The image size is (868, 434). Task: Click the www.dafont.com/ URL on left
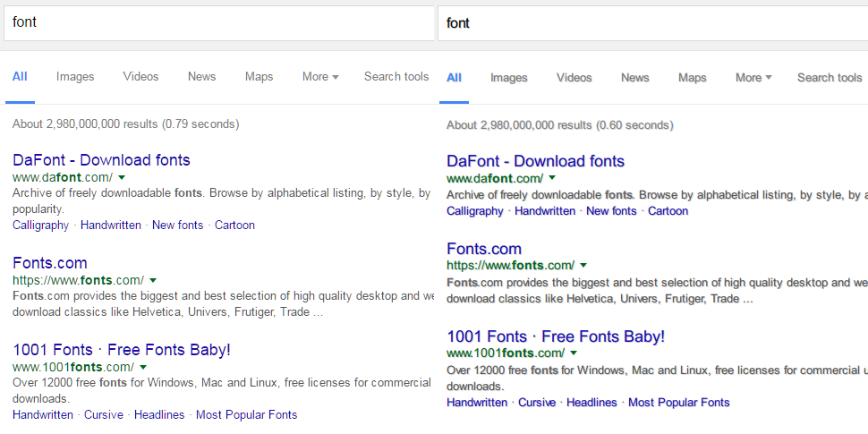point(63,178)
